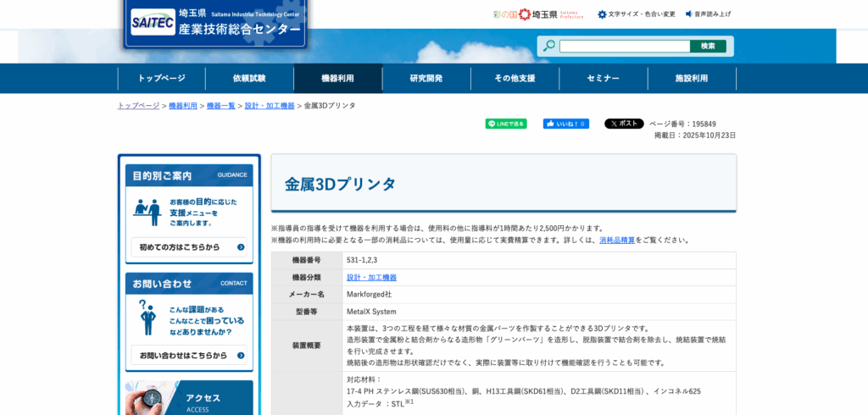Open the 研究開発 navigation tab

pos(426,79)
